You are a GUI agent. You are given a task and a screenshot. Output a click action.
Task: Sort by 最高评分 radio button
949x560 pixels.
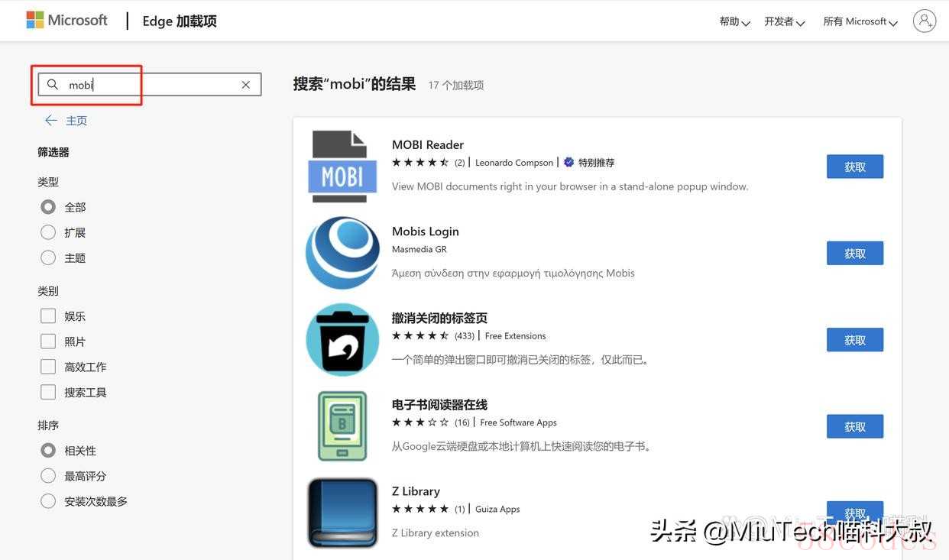(48, 476)
